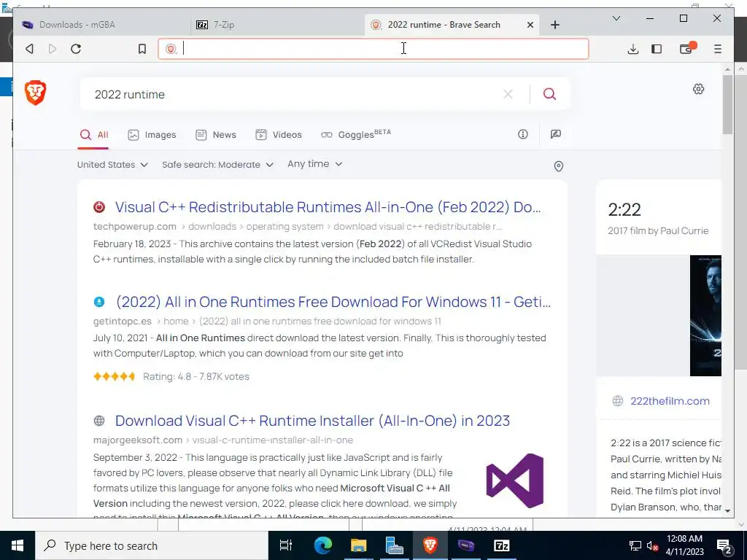Open Task View on the taskbar

click(x=286, y=545)
